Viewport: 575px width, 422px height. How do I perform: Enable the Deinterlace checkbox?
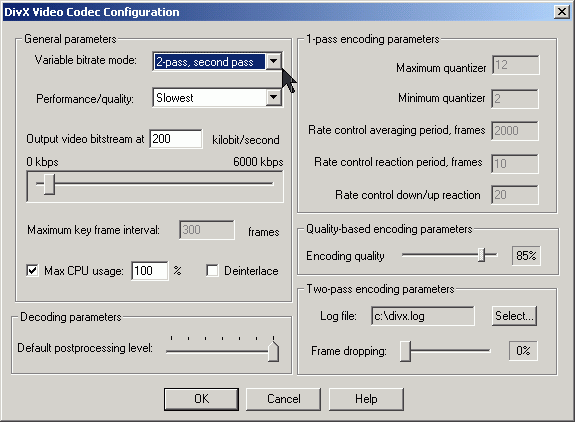212,271
